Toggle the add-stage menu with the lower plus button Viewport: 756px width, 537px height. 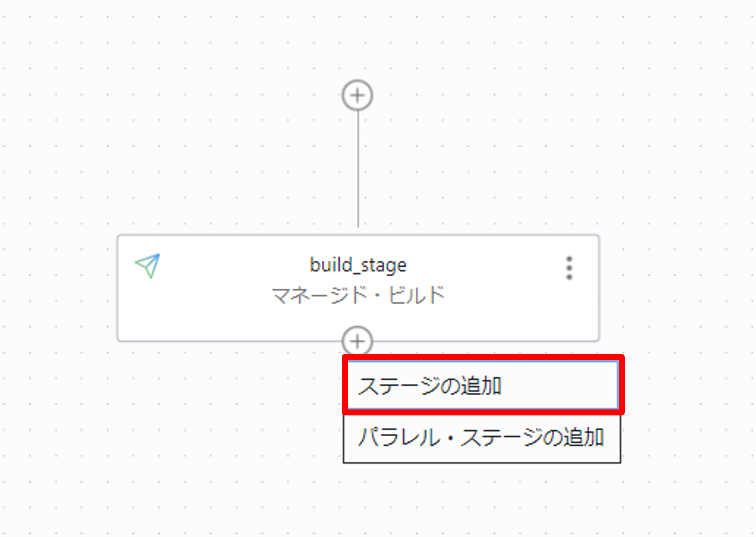pos(357,341)
